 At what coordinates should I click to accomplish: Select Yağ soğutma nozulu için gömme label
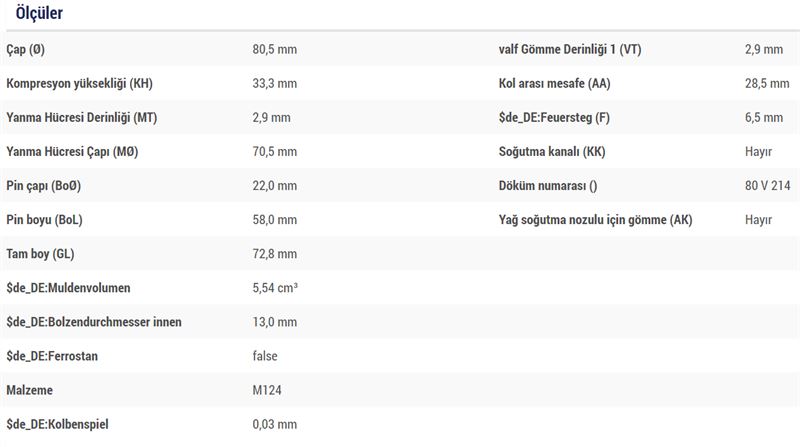pos(595,220)
